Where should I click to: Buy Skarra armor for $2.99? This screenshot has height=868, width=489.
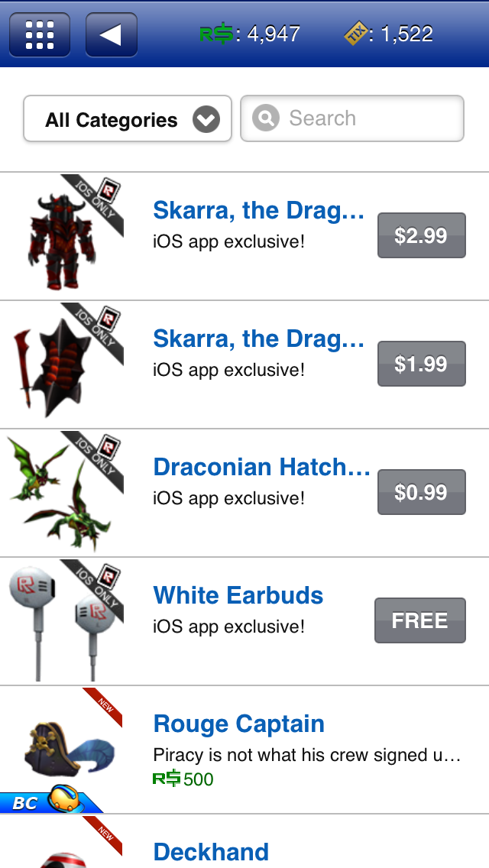(422, 235)
